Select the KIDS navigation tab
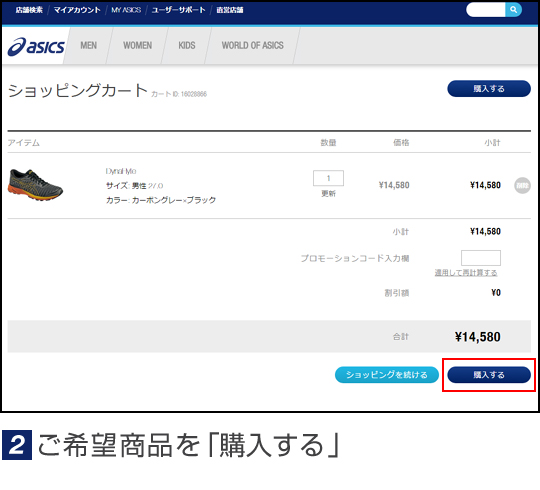This screenshot has width=540, height=490. pyautogui.click(x=187, y=45)
